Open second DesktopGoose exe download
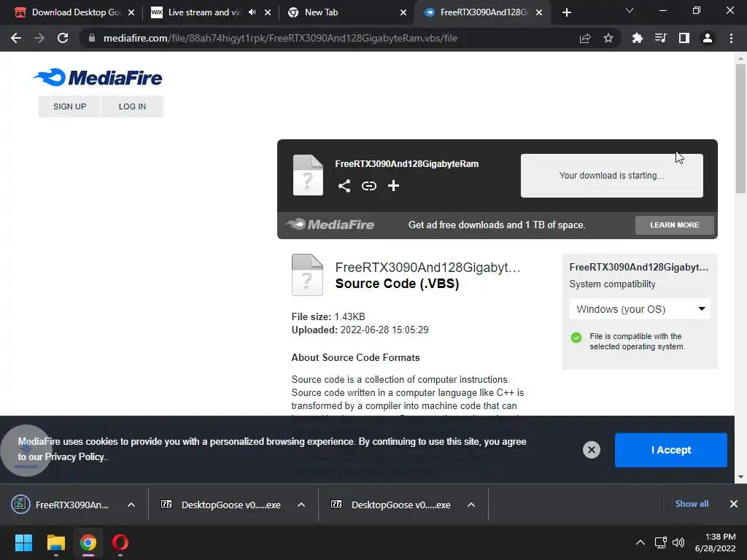The image size is (747, 560). (392, 505)
